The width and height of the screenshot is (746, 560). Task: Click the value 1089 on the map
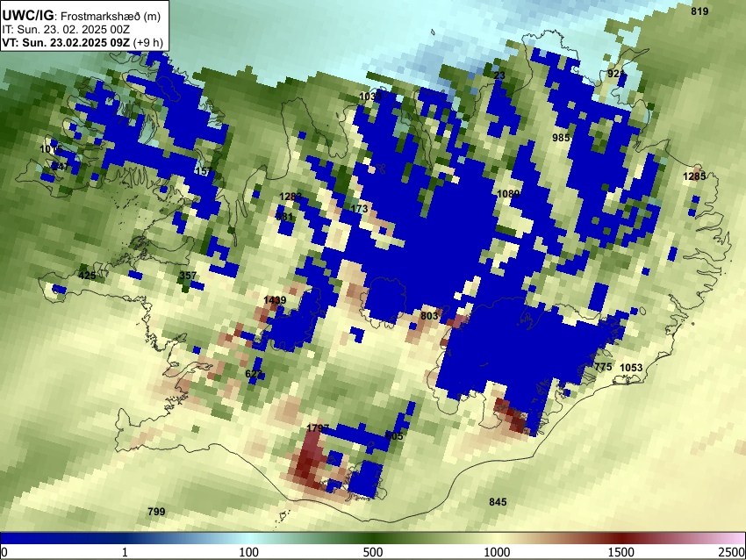(x=508, y=194)
